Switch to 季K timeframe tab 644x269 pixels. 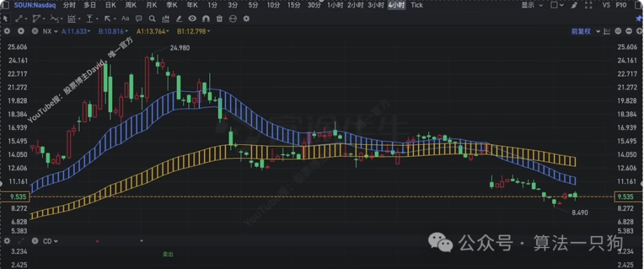(x=172, y=5)
